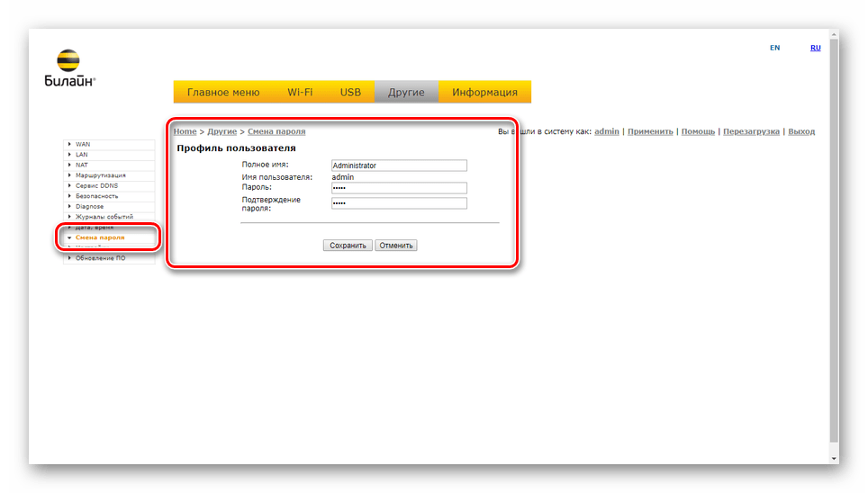Select the Другие tab
Image resolution: width=868 pixels, height=493 pixels.
406,93
